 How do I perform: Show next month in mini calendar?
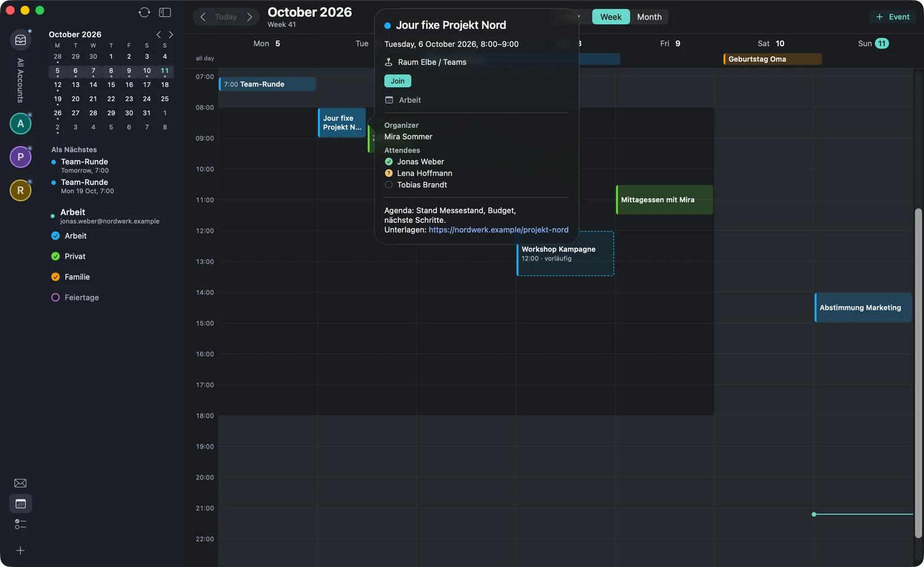171,35
